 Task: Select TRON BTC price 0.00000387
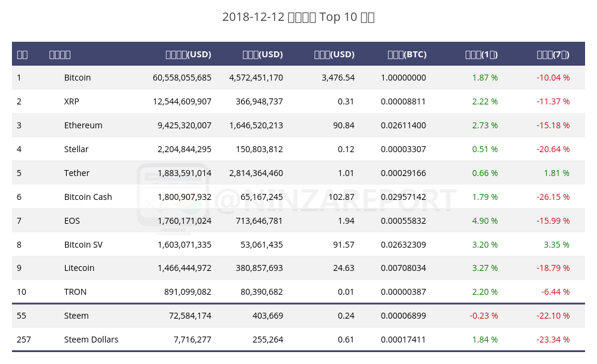coord(403,292)
